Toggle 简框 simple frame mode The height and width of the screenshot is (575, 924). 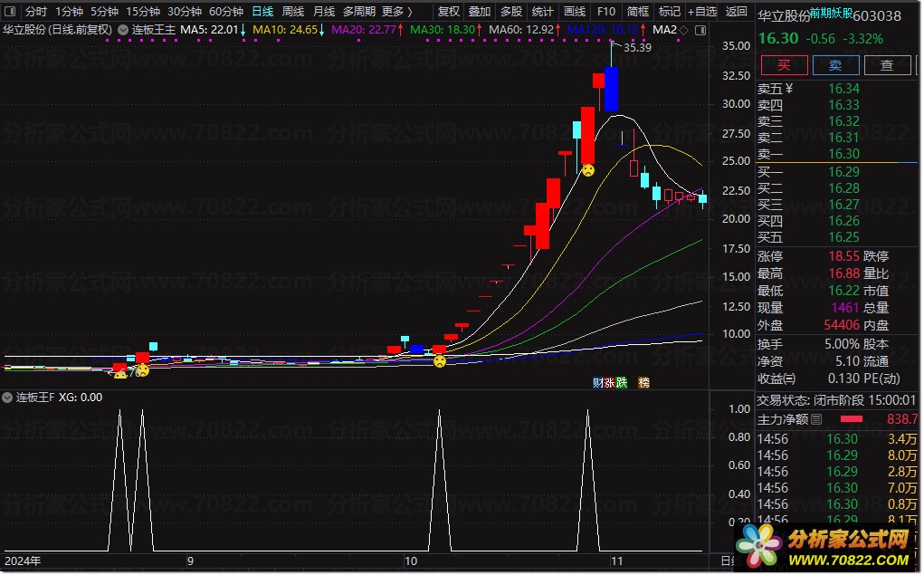[x=638, y=11]
